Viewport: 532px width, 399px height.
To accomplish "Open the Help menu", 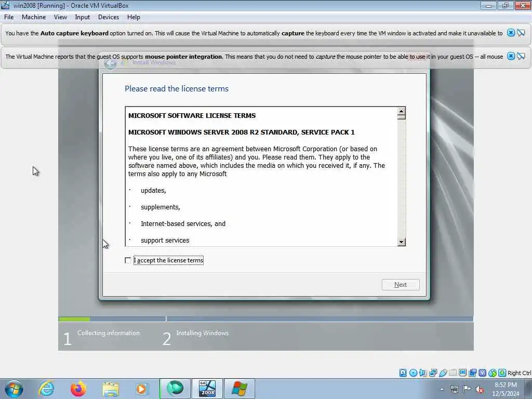I will 134,17.
